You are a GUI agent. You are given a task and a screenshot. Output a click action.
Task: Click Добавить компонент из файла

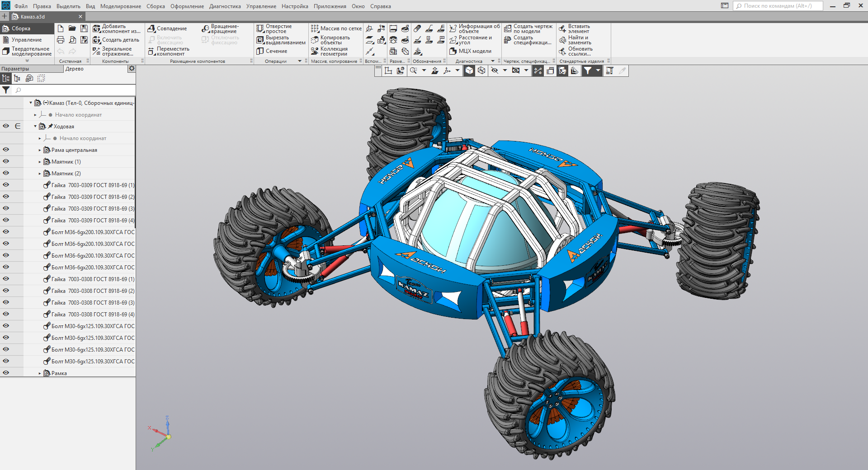116,29
